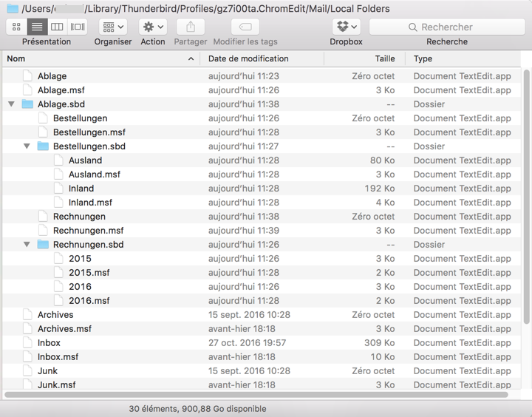This screenshot has height=417, width=532.
Task: Select the Ausland.msf document icon
Action: click(x=58, y=174)
